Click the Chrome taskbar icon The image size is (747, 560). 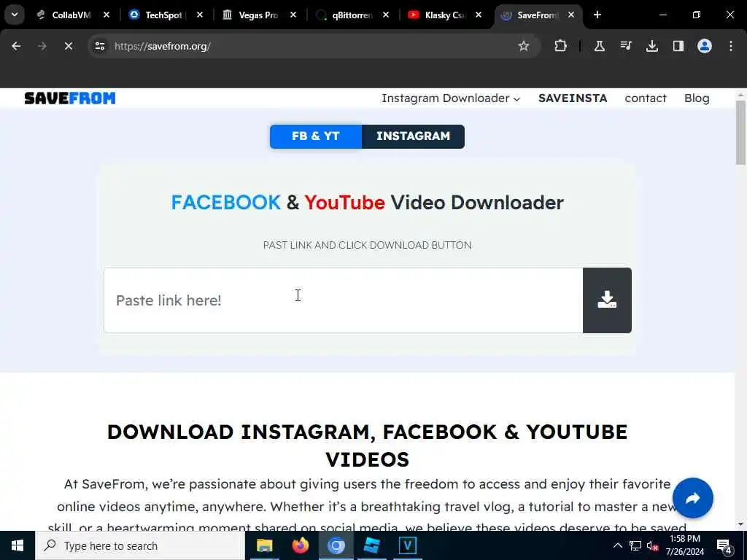336,545
